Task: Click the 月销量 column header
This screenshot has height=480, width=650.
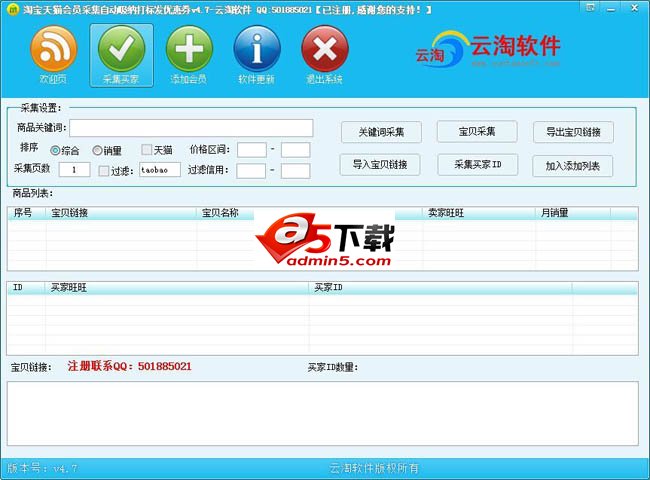Action: (x=572, y=213)
